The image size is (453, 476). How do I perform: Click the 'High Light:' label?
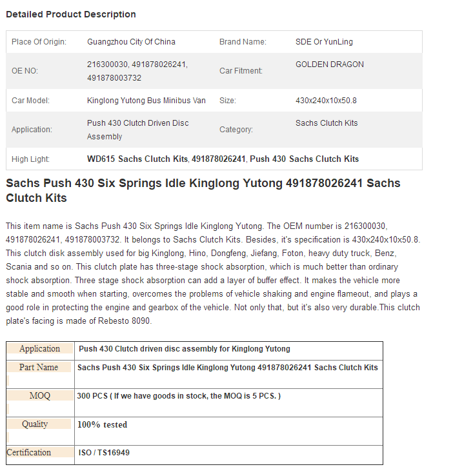click(30, 159)
